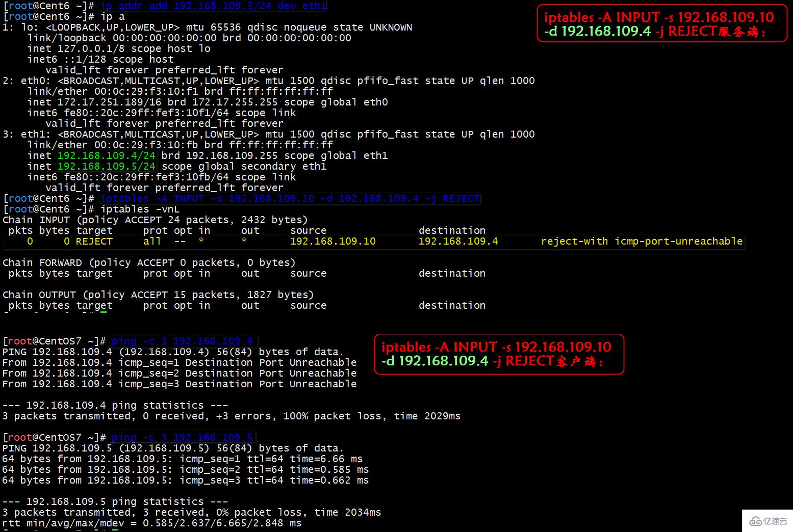
Task: Click the reply line with time=0.662 ms
Action: point(186,480)
